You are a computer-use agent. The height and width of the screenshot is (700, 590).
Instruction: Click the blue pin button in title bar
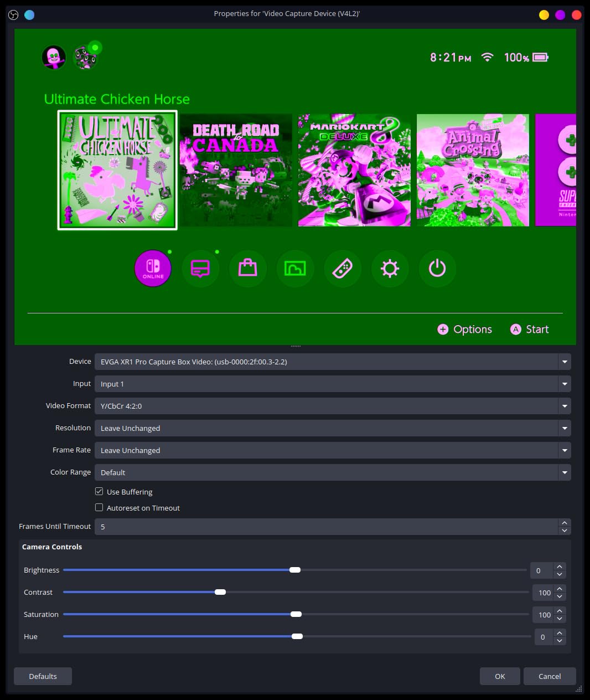click(x=29, y=15)
